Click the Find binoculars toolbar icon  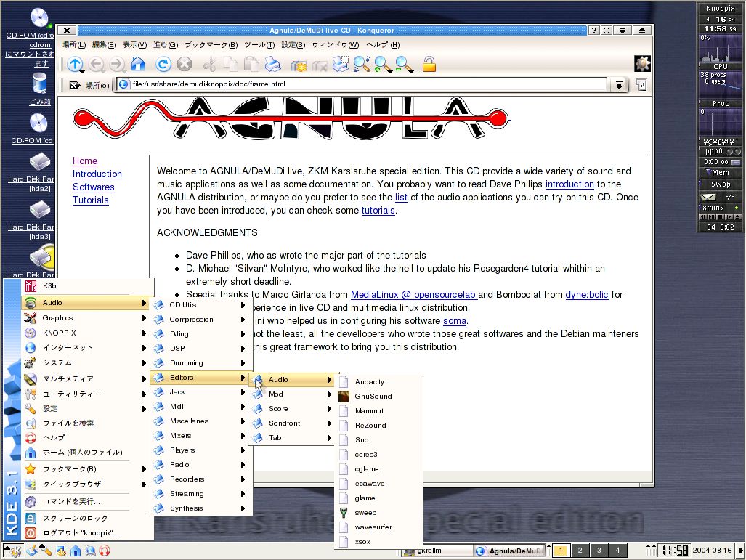coord(362,64)
